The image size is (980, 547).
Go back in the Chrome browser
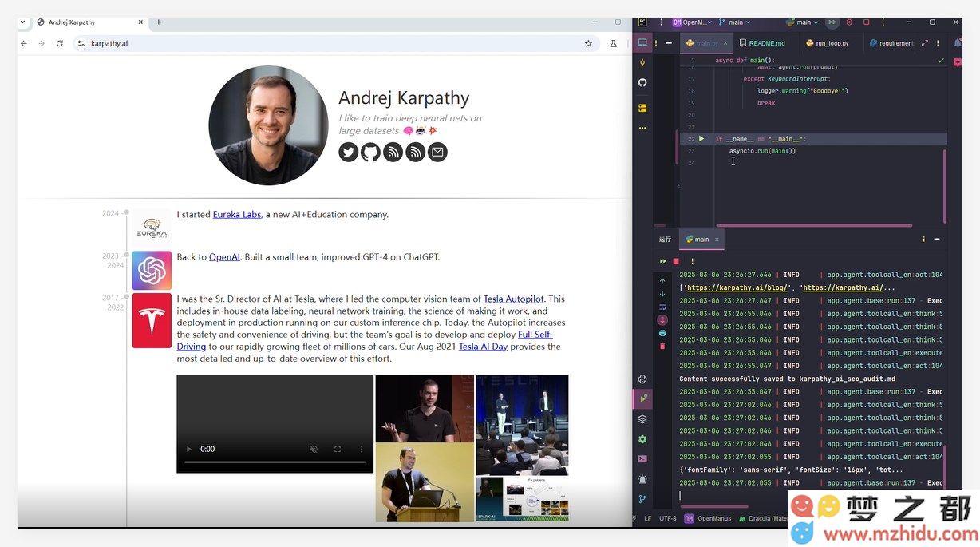[24, 43]
